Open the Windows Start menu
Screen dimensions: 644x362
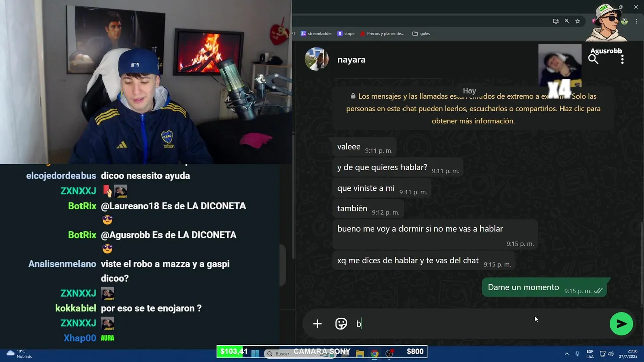point(255,353)
